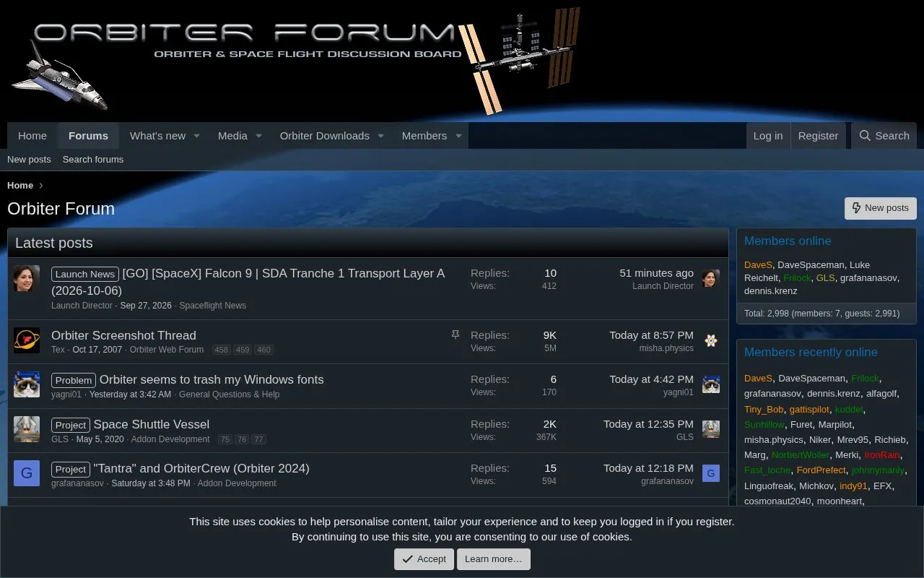Screen dimensions: 924x578
Task: Go to page 460 of Screenshot Thread
Action: [x=264, y=350]
